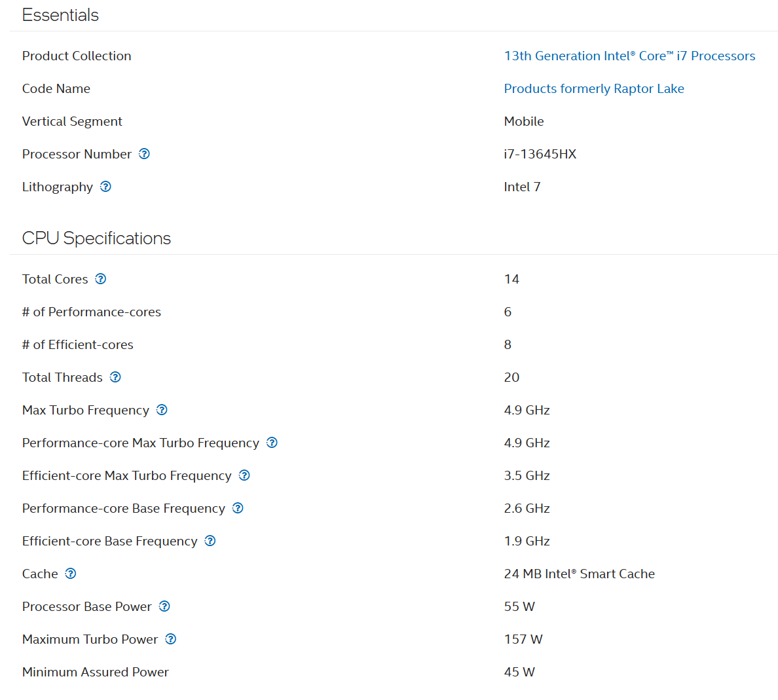Screen dimensions: 778x700
Task: Click help icon next to Processor Number
Action: [144, 154]
